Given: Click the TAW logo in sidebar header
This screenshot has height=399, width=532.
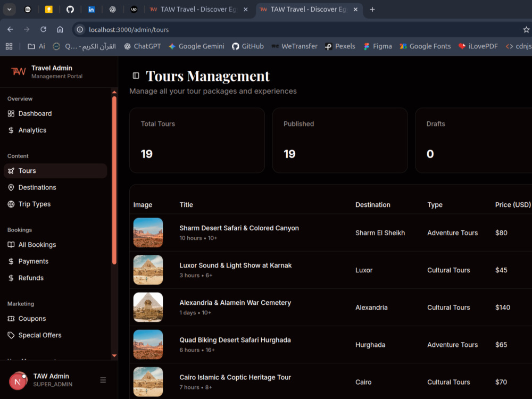Looking at the screenshot, I should click(18, 72).
